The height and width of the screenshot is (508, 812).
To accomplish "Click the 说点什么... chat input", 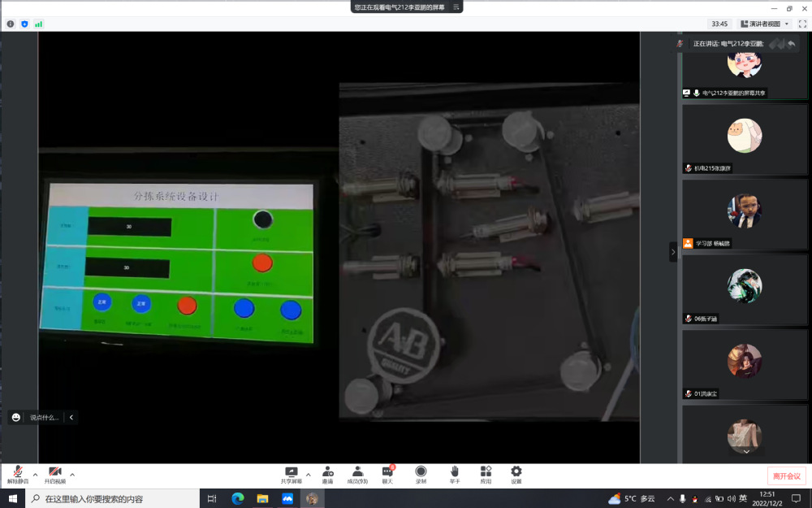I will (44, 417).
